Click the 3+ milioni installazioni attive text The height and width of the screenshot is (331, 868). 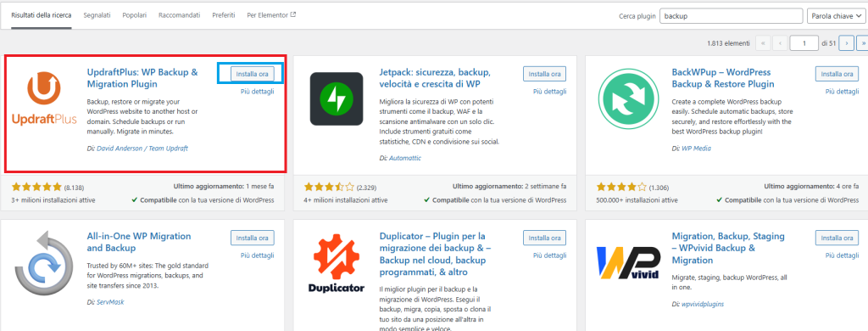pyautogui.click(x=53, y=200)
